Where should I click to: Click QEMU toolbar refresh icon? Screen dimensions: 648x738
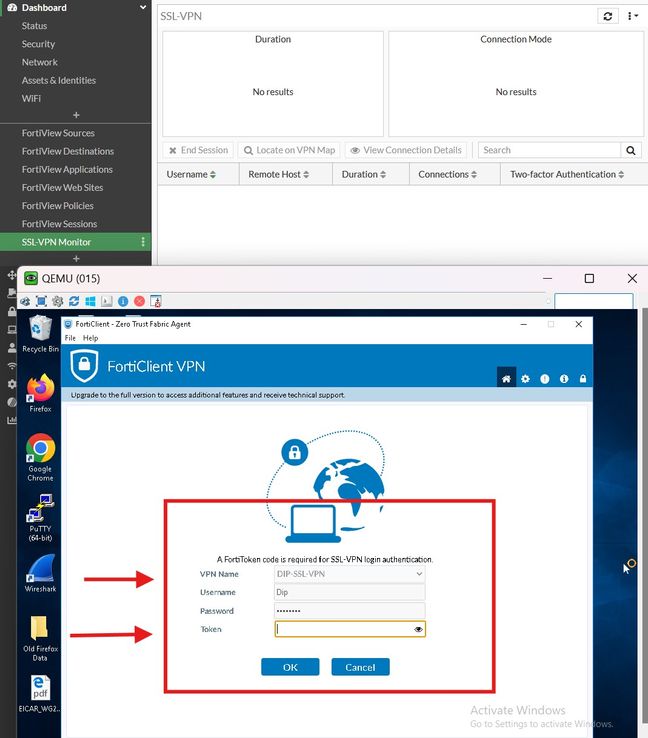[74, 301]
